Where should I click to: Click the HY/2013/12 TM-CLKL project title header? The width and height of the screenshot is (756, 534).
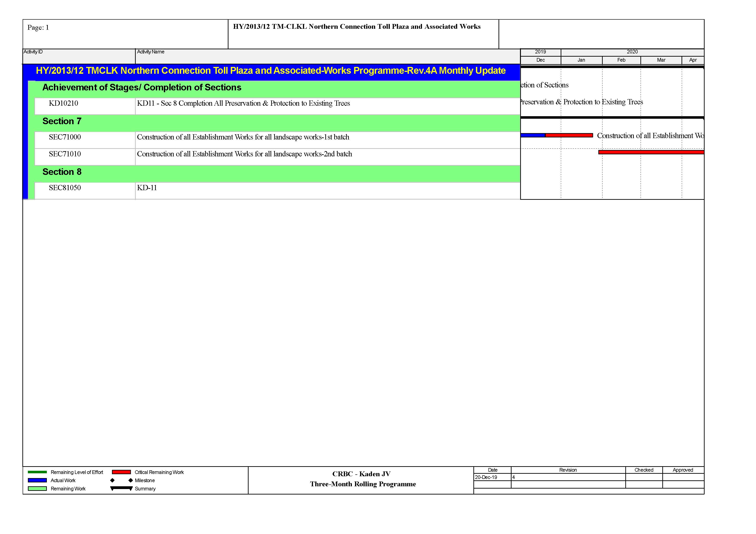[x=357, y=26]
